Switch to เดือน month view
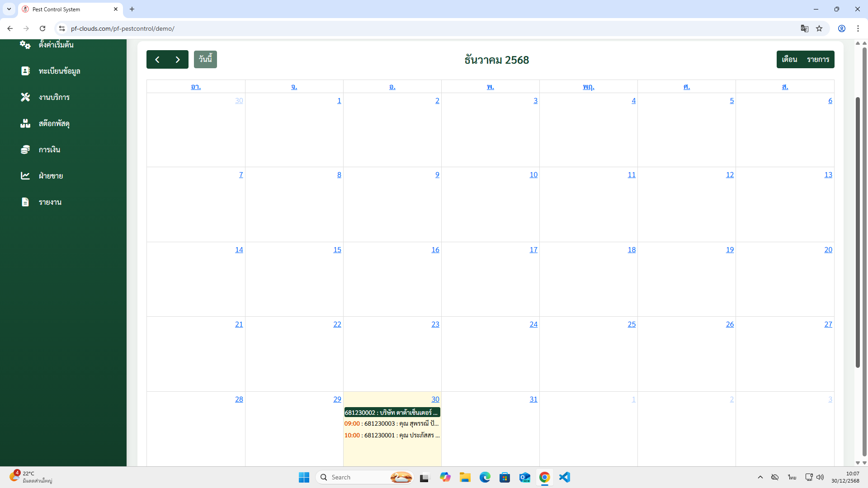This screenshot has height=488, width=868. pyautogui.click(x=789, y=60)
